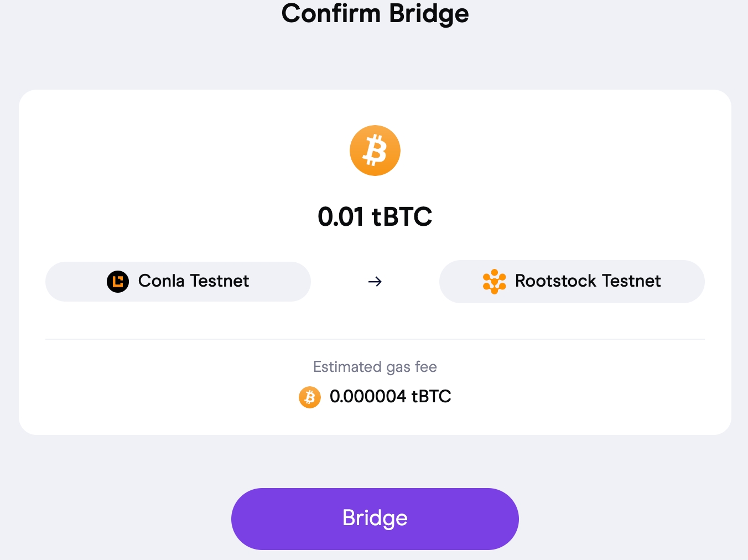Click the Estimated gas fee label
The image size is (748, 560).
(375, 367)
